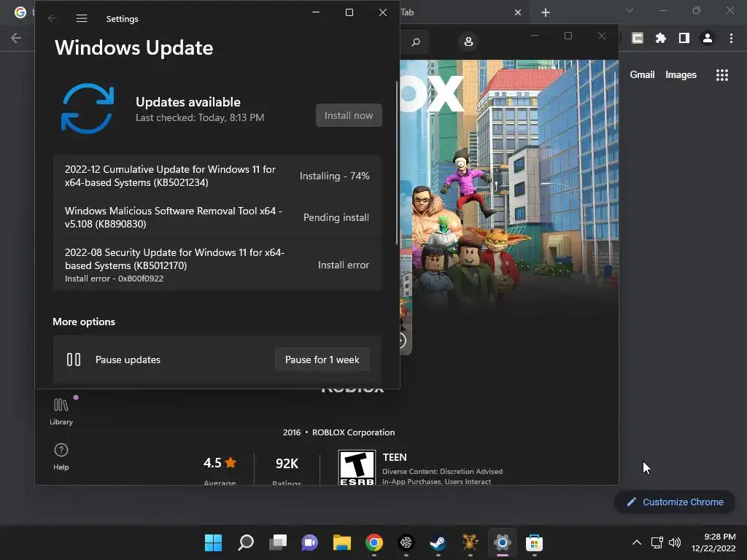Screen dimensions: 747x560
Task: Click Customize Chrome button
Action: click(x=675, y=502)
